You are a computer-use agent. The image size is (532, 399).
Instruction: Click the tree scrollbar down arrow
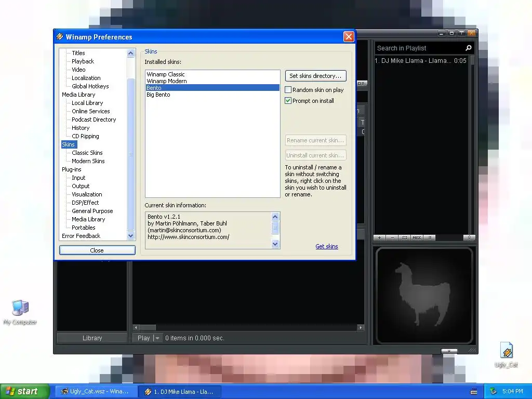click(x=130, y=236)
